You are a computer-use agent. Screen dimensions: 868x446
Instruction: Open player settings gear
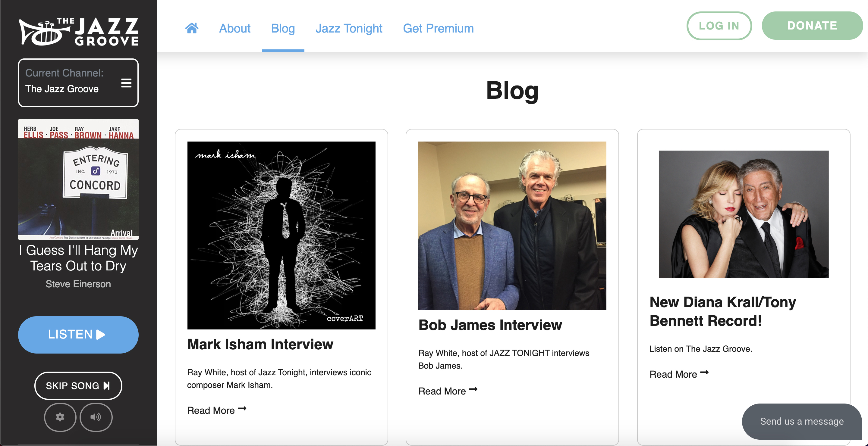[x=60, y=417]
